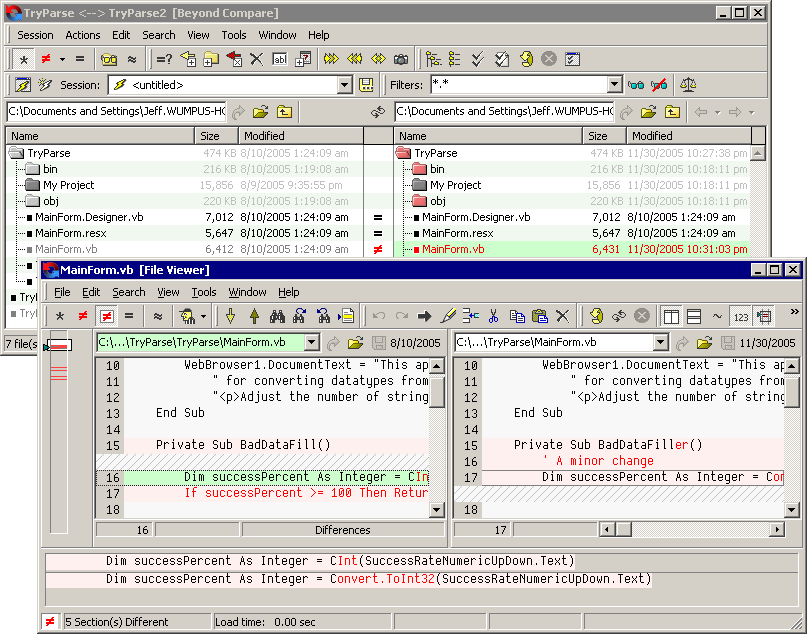
Task: Open the Help menu in File Viewer
Action: 289,292
